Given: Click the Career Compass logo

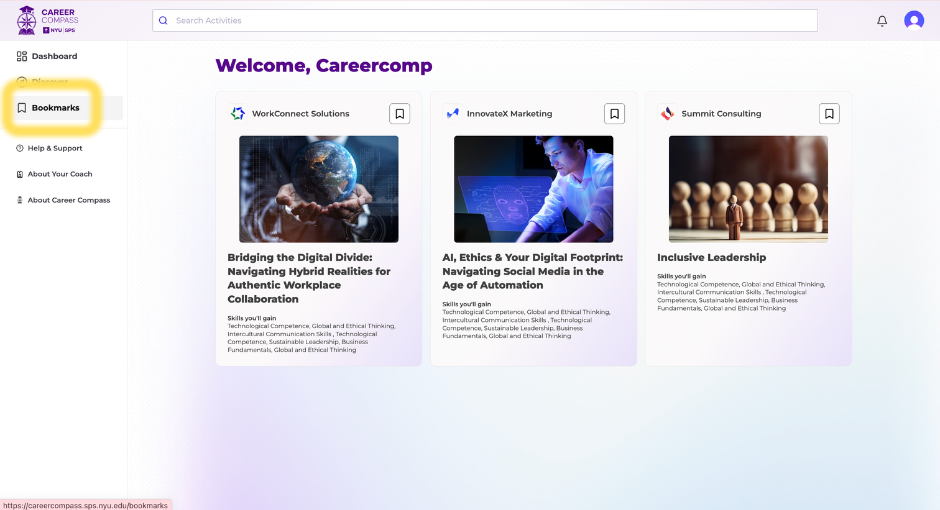Looking at the screenshot, I should (x=48, y=20).
